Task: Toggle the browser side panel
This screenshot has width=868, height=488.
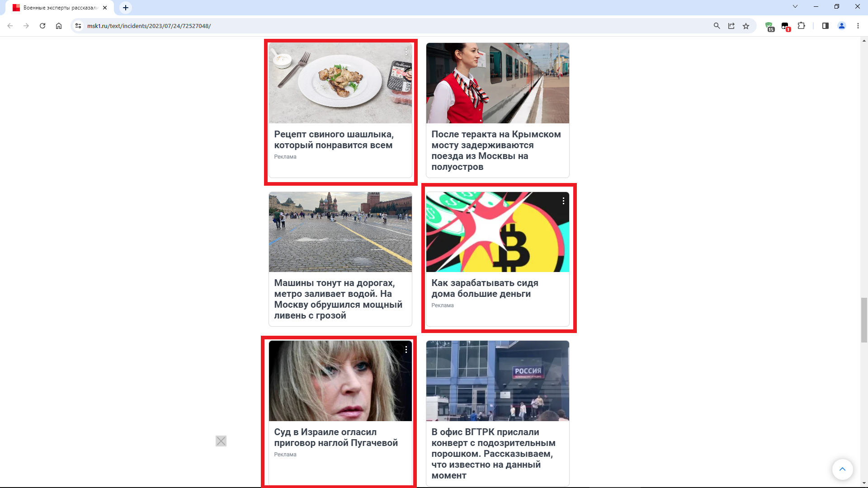Action: 826,26
